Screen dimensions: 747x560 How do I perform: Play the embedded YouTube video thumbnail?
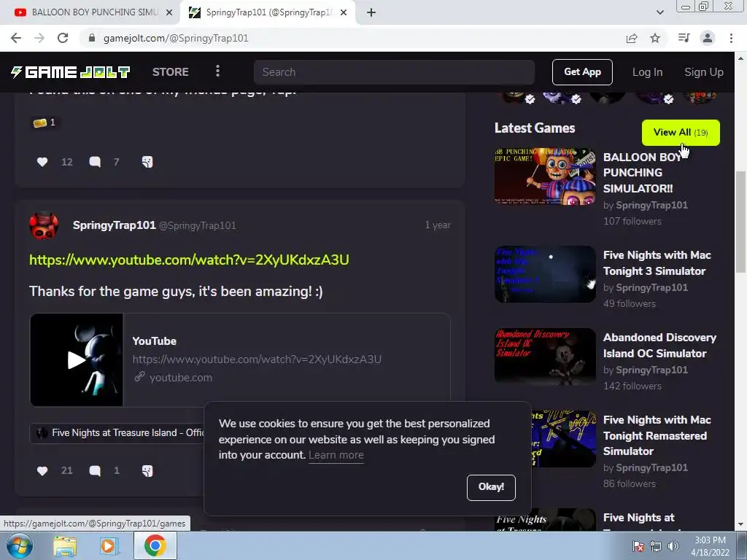(77, 360)
